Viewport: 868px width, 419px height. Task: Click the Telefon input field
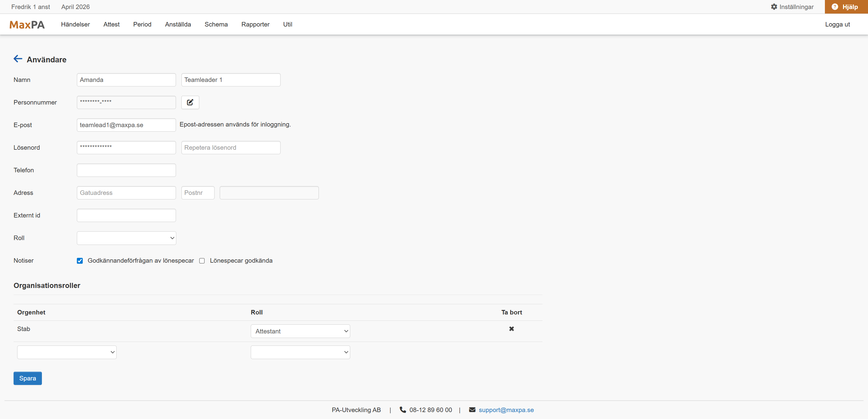pyautogui.click(x=126, y=170)
